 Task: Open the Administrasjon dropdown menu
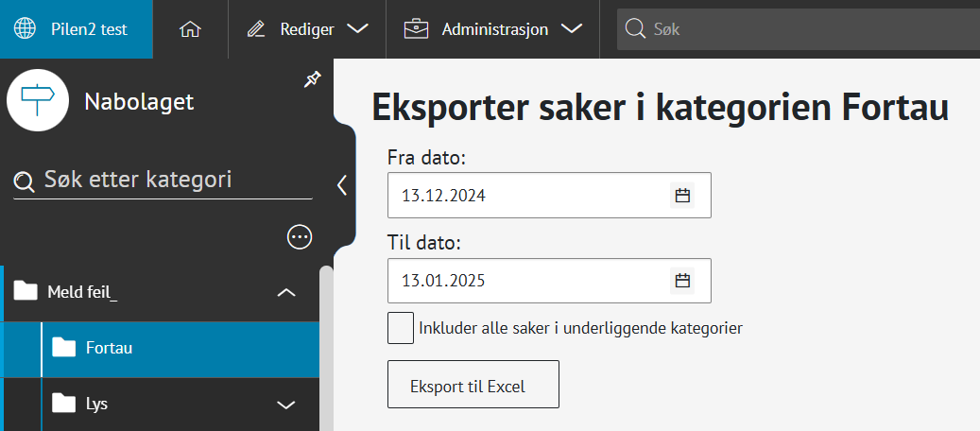pyautogui.click(x=492, y=29)
